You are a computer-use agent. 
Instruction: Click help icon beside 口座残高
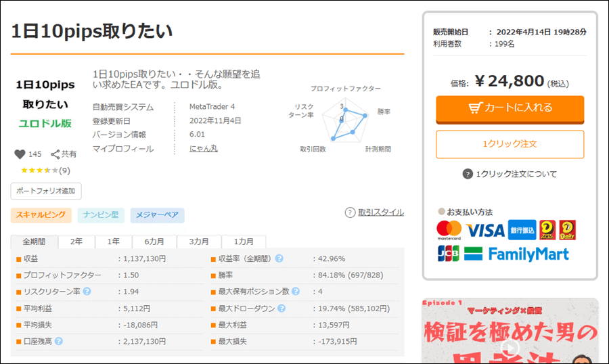pyautogui.click(x=59, y=341)
